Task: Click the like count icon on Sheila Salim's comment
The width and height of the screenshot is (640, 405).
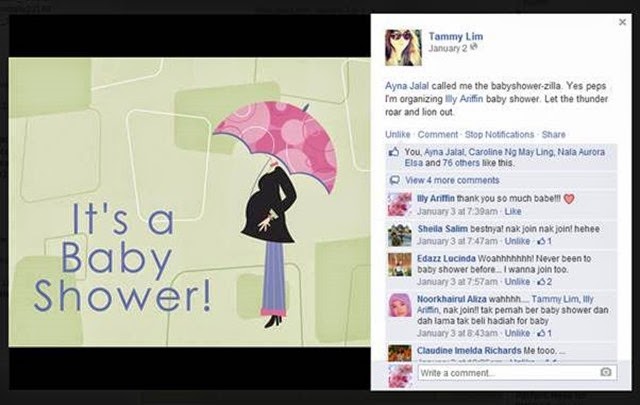Action: coord(544,241)
